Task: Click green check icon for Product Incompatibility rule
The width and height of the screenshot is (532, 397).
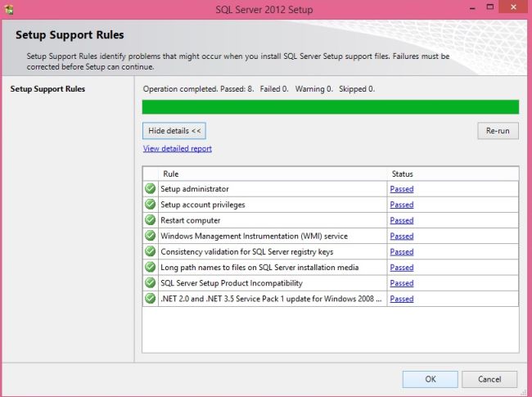Action: (x=150, y=282)
